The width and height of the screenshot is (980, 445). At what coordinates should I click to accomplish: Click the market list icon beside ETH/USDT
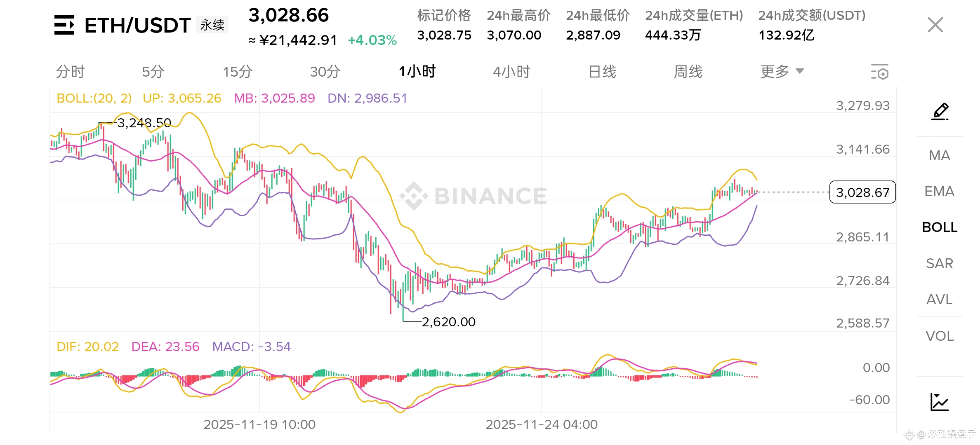click(64, 25)
